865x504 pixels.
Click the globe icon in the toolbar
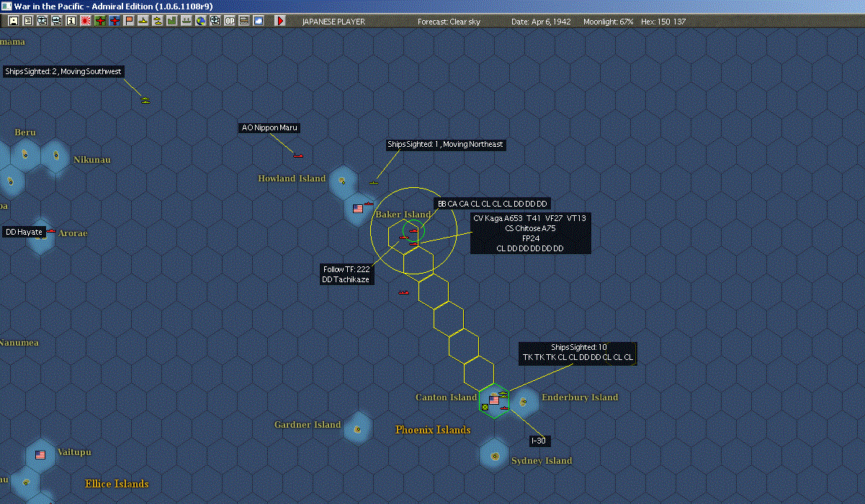click(x=201, y=21)
